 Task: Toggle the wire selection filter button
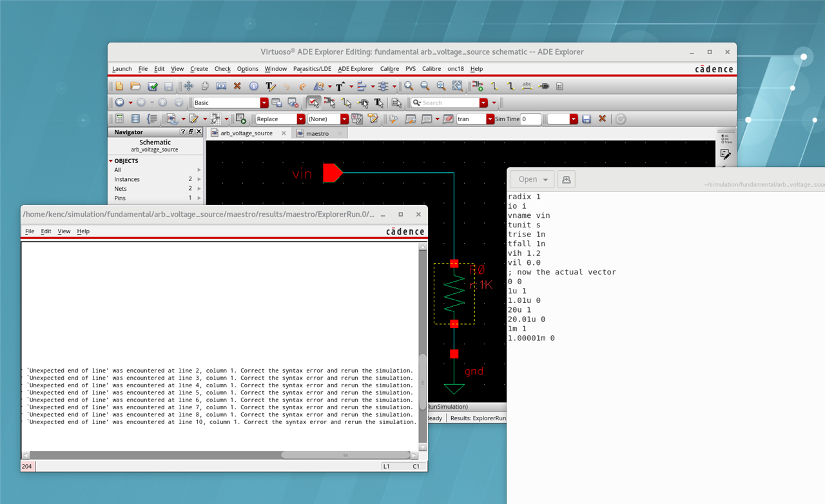pos(347,102)
